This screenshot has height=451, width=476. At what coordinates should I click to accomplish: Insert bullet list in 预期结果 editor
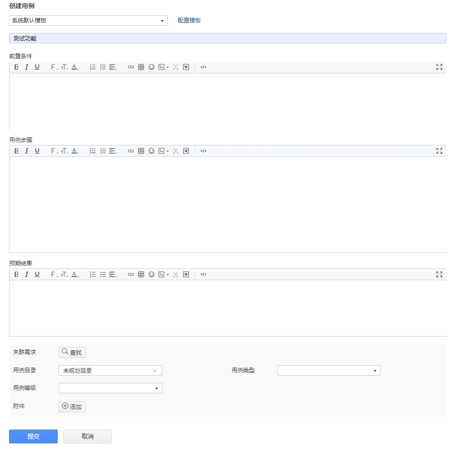click(103, 274)
